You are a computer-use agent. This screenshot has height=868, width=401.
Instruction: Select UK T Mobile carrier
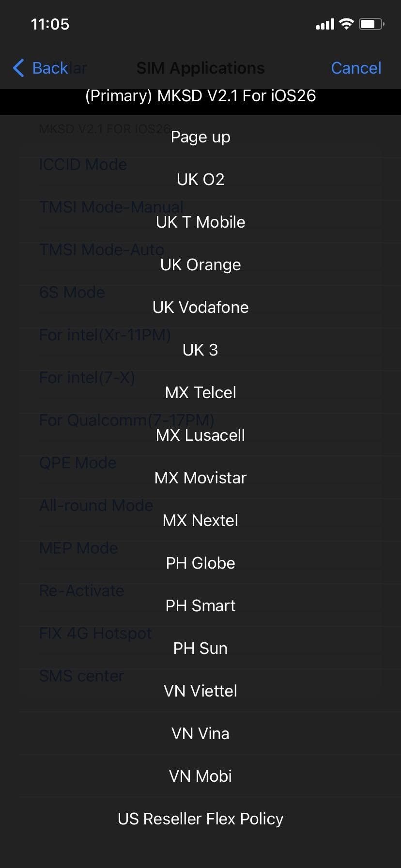tap(200, 222)
